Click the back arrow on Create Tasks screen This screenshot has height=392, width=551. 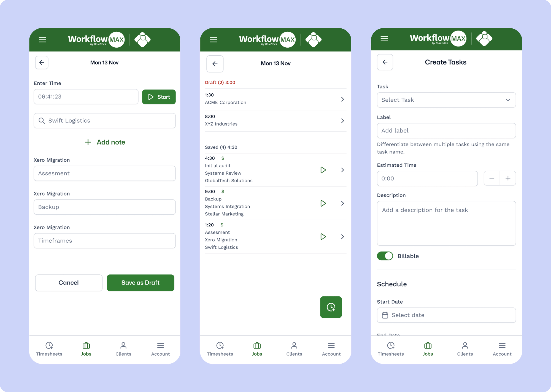click(385, 62)
